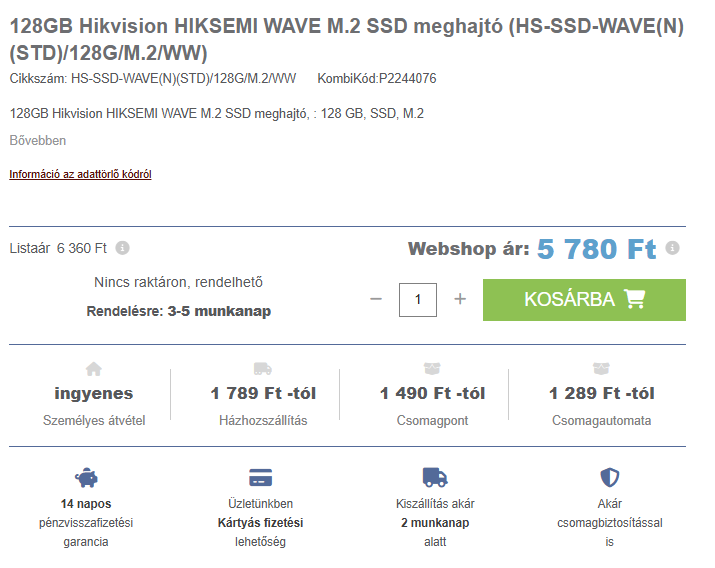
Task: Click the truck icon above Házhozszállítás
Action: click(x=263, y=369)
